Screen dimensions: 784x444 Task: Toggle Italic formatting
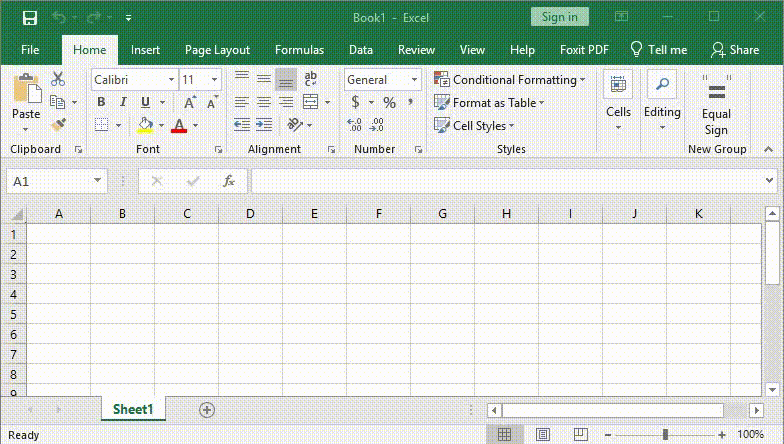click(x=124, y=102)
